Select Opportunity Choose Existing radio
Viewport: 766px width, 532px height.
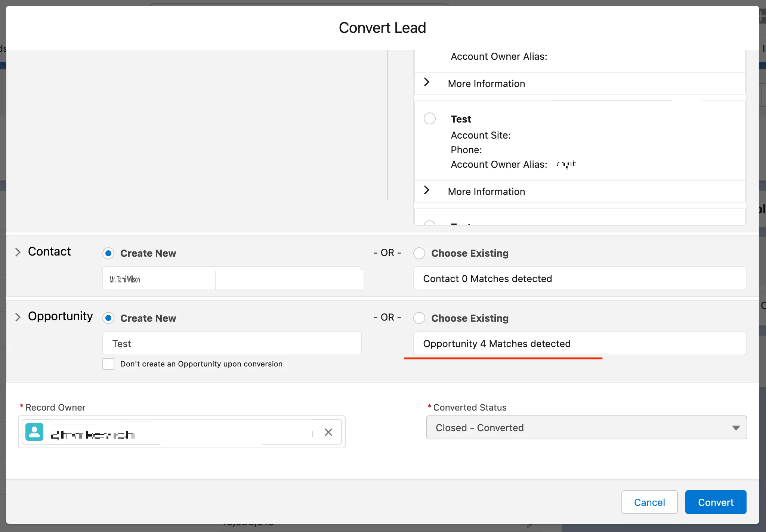(x=419, y=318)
